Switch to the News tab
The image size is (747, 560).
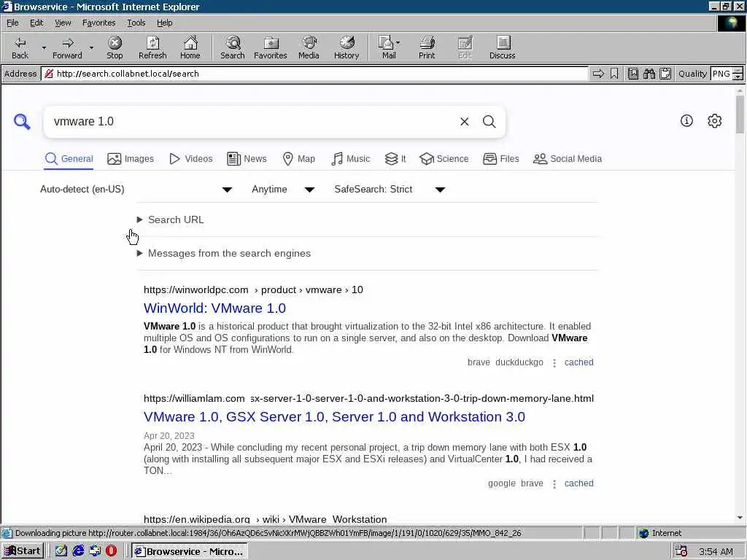pyautogui.click(x=247, y=158)
